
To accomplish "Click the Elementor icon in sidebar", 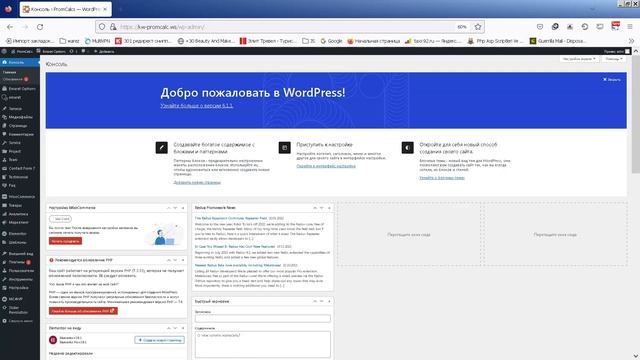I will tap(4, 233).
